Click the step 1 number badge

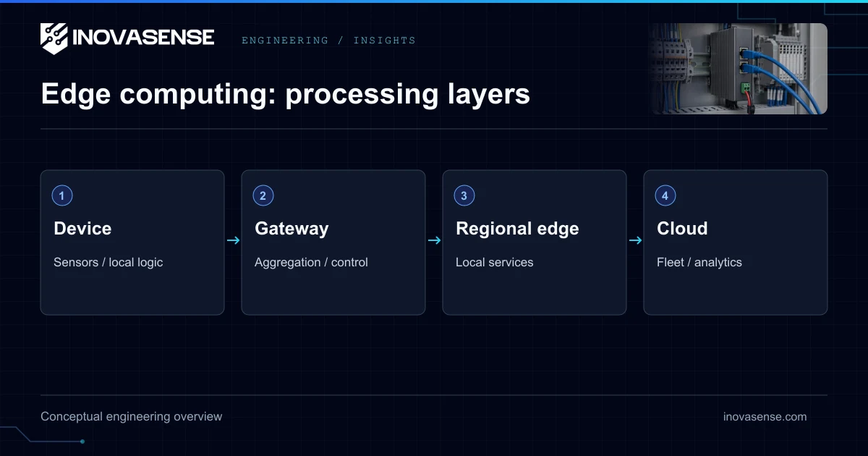(x=62, y=195)
